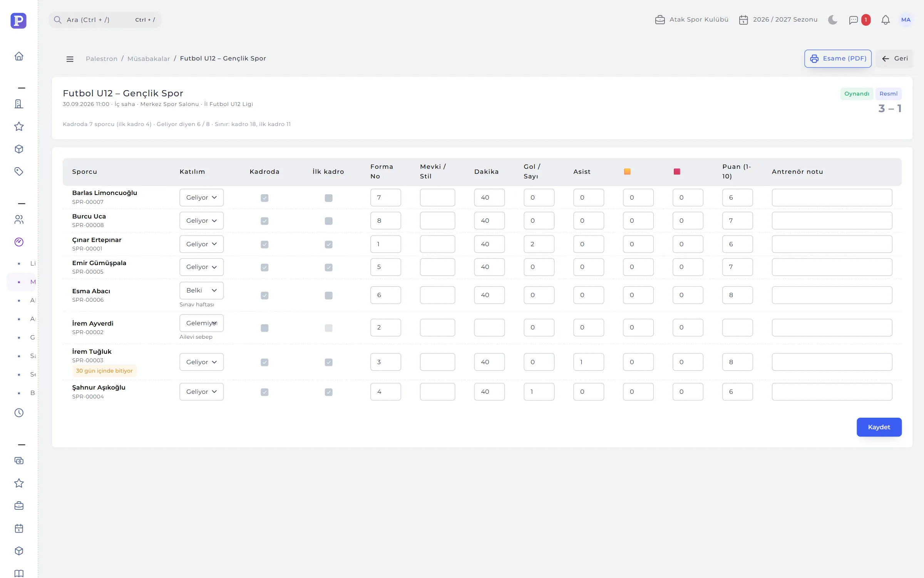
Task: Open Atak Spor Kulübü club selector
Action: (691, 20)
